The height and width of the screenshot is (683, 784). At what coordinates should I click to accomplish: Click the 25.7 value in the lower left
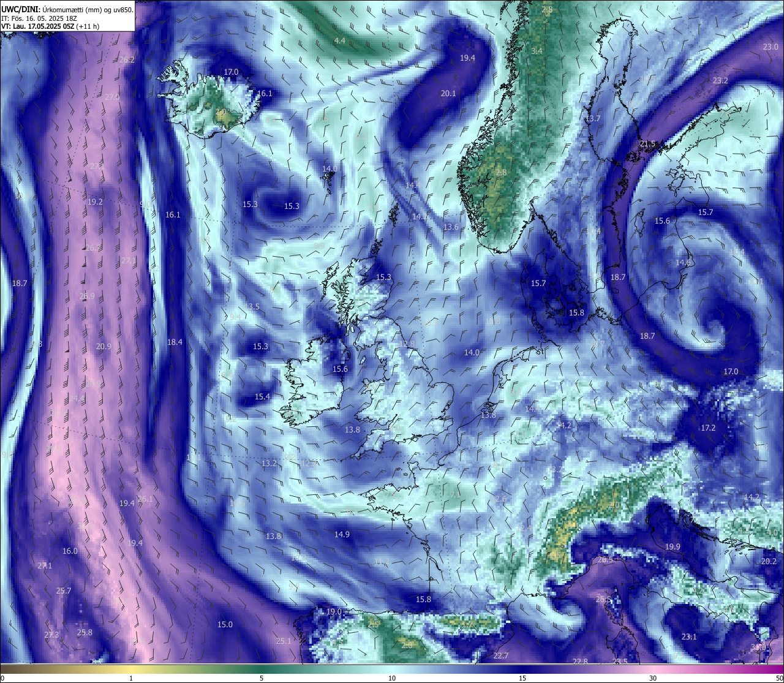(x=63, y=591)
